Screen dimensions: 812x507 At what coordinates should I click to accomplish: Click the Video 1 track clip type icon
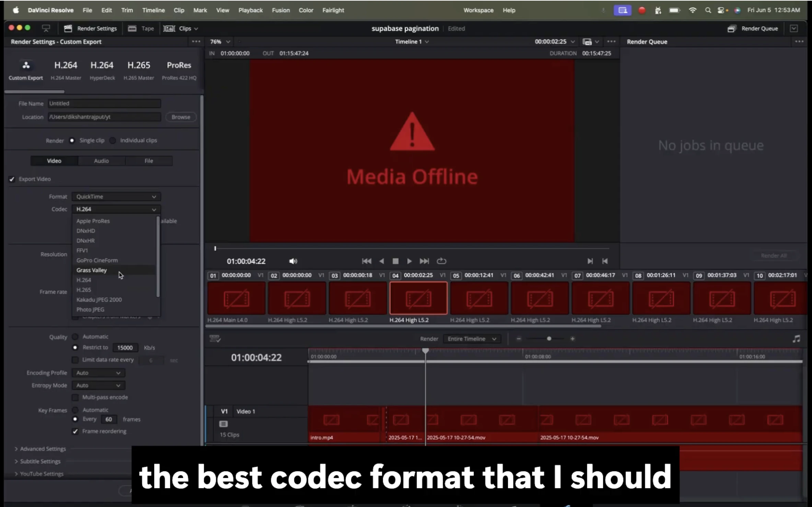coord(223,424)
